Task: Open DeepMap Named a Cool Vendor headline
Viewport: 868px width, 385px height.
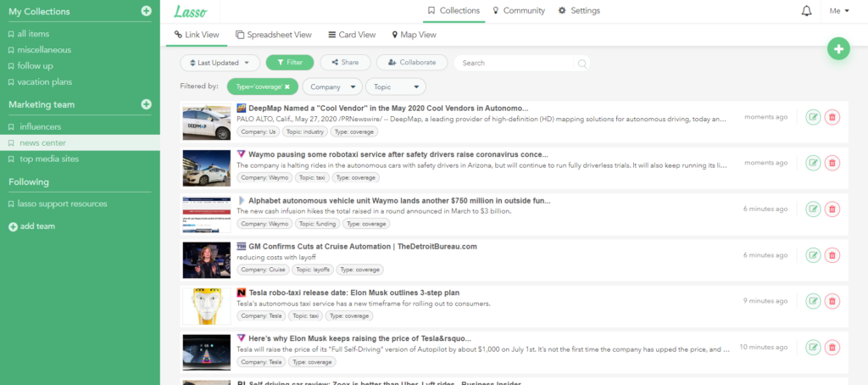Action: (x=388, y=109)
